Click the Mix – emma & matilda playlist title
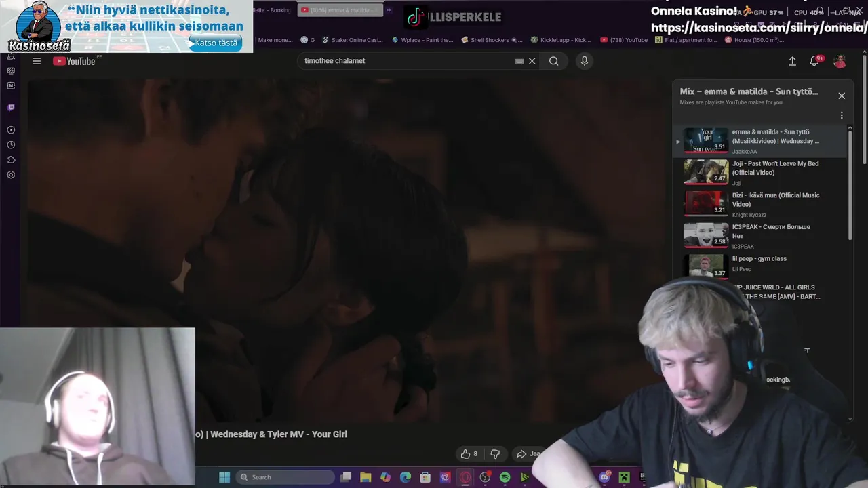 pyautogui.click(x=749, y=91)
